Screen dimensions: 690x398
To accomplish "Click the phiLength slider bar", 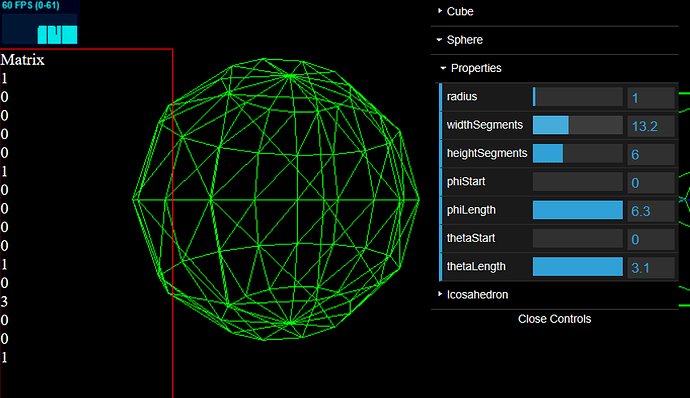I will [x=578, y=210].
